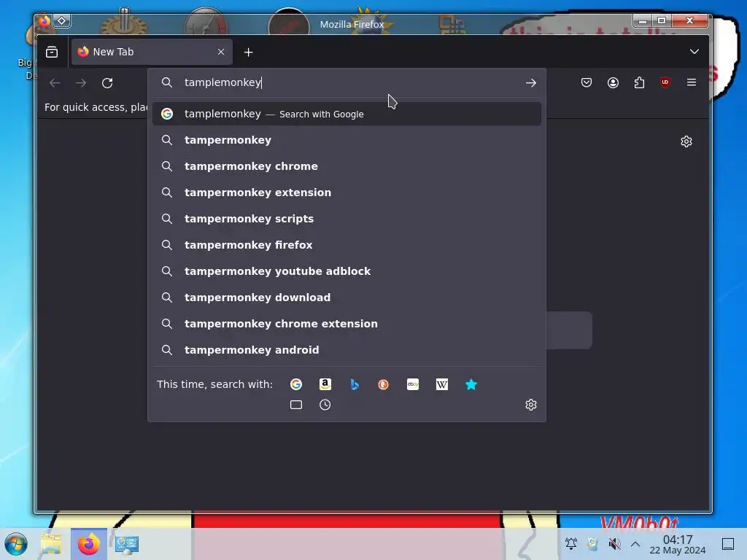Open the system settings taskbar icon
This screenshot has height=560, width=747.
pyautogui.click(x=127, y=544)
